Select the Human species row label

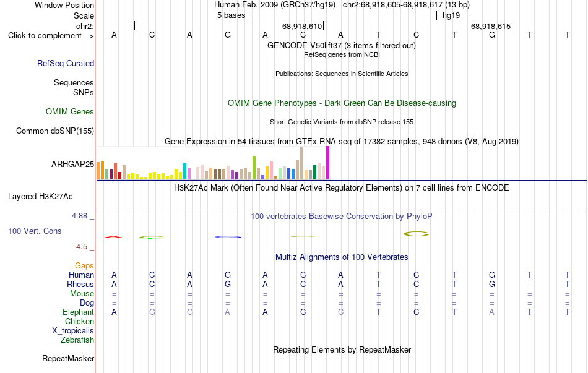[81, 275]
